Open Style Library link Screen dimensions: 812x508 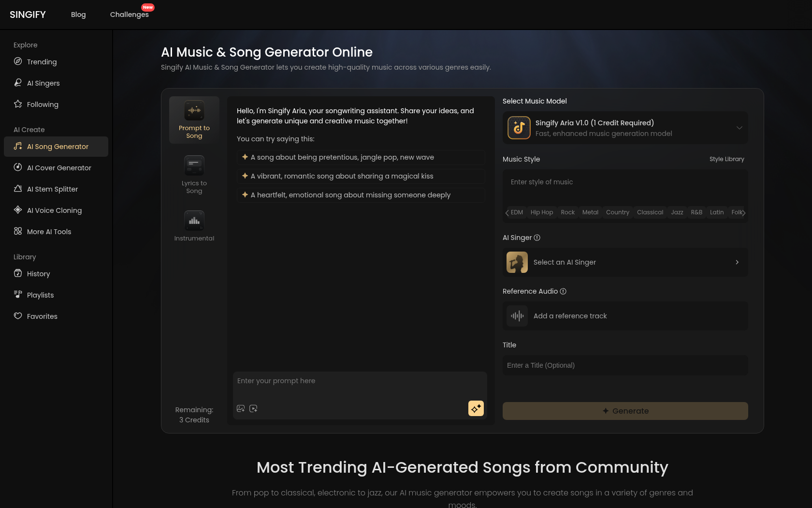727,159
